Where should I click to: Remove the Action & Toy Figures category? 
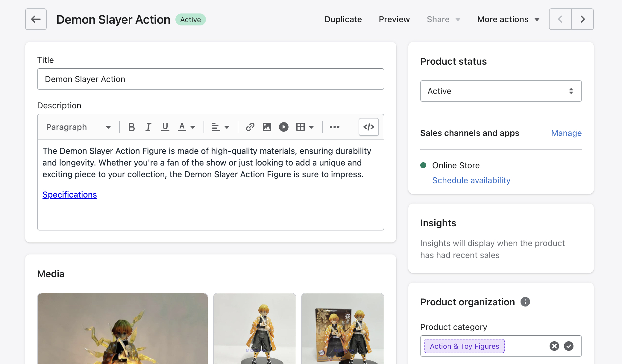[554, 346]
